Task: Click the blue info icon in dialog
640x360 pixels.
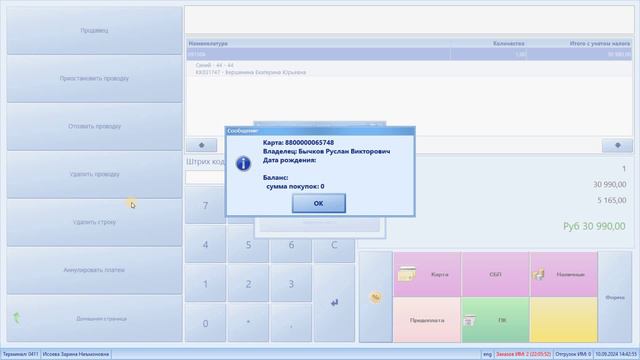Action: tap(243, 164)
